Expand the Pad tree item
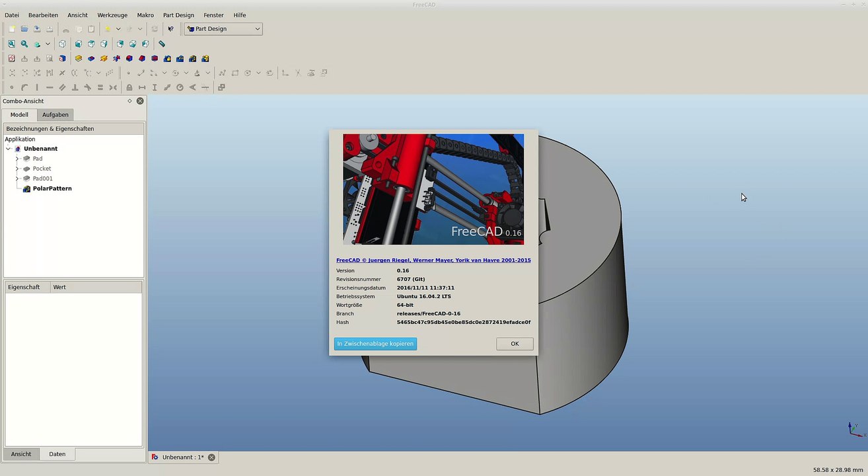 (x=17, y=159)
